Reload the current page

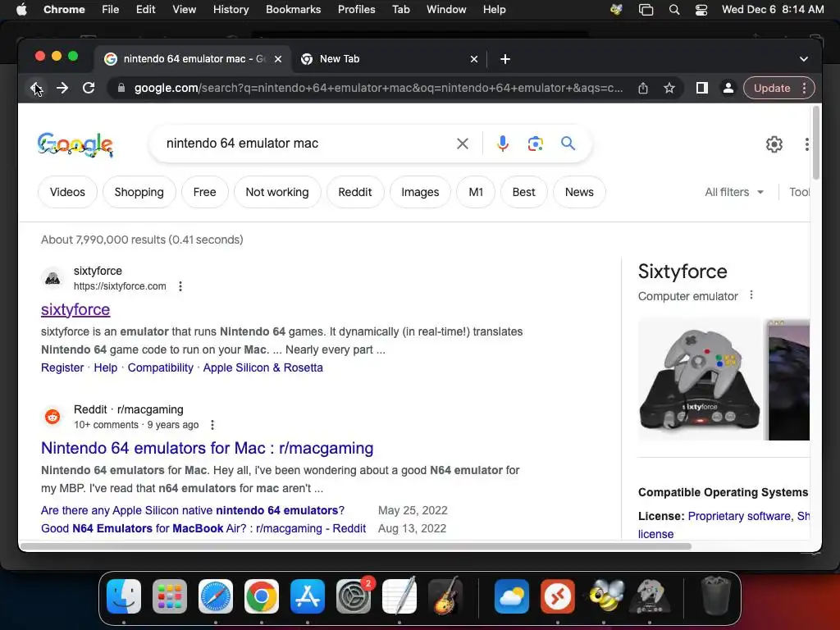pos(89,88)
